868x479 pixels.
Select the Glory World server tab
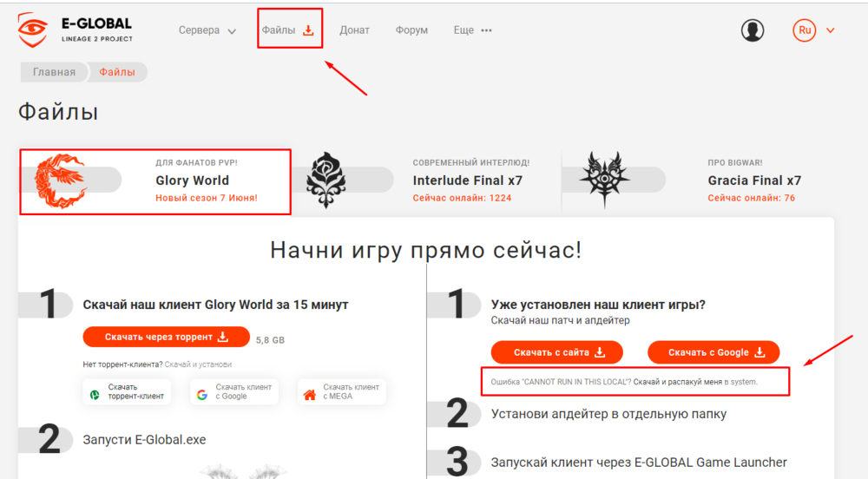155,181
